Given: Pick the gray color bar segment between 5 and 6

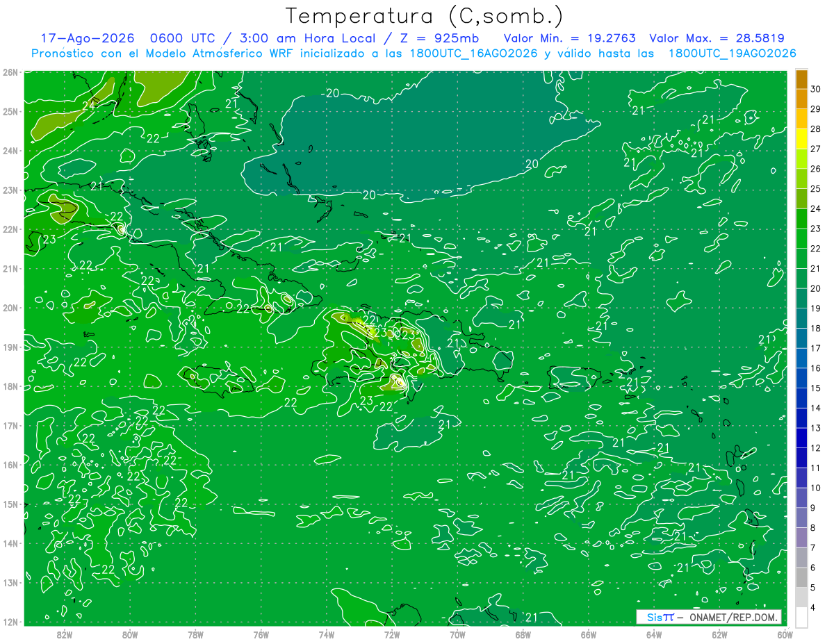Looking at the screenshot, I should [x=801, y=578].
